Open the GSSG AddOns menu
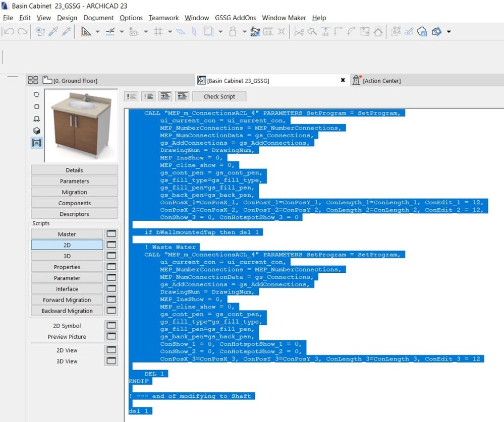The width and height of the screenshot is (504, 422). (x=235, y=18)
